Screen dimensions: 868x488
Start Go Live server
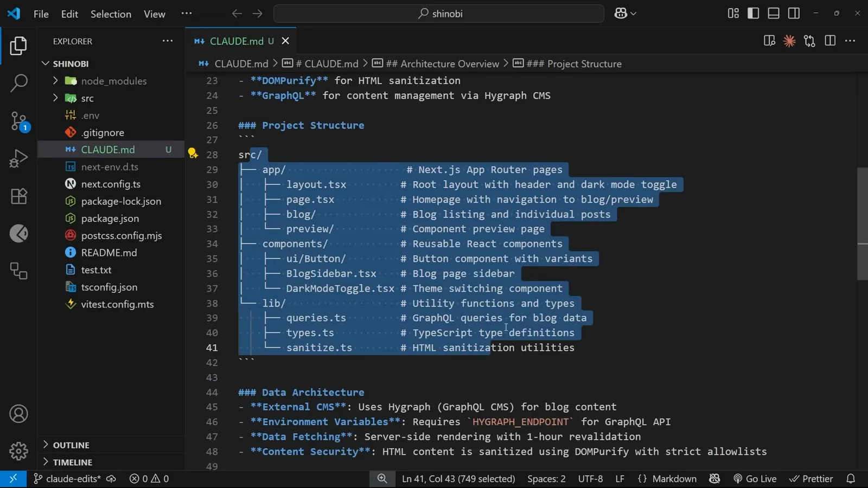755,479
